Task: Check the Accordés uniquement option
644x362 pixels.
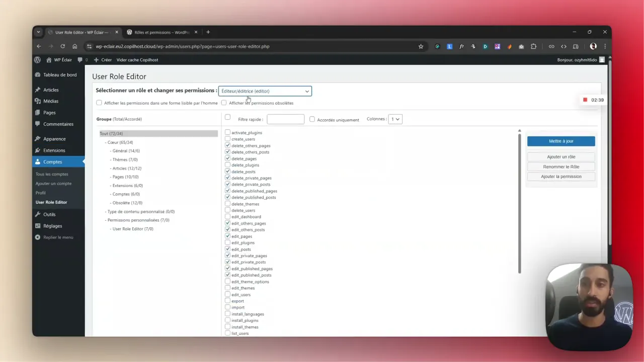Action: point(312,119)
